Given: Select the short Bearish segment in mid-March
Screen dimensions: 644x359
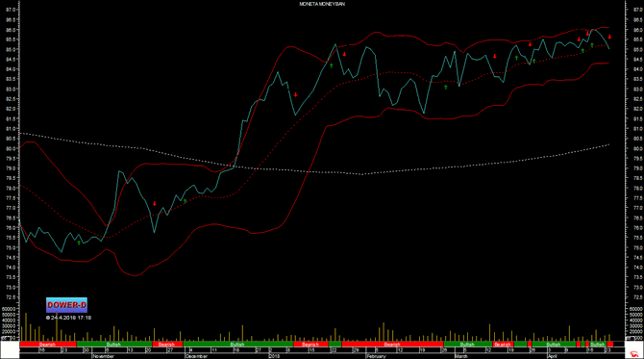Looking at the screenshot, I should (503, 345).
